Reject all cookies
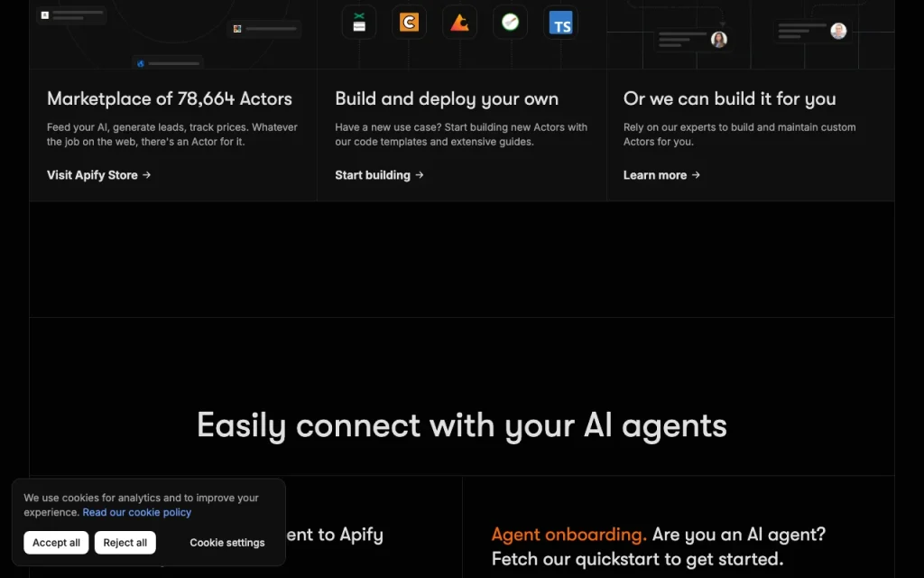This screenshot has height=578, width=924. click(x=125, y=543)
